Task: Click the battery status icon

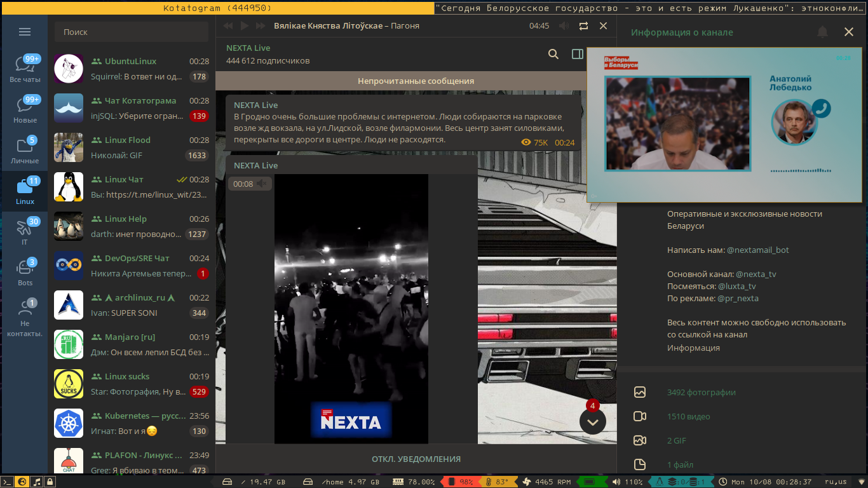Action: (x=589, y=482)
